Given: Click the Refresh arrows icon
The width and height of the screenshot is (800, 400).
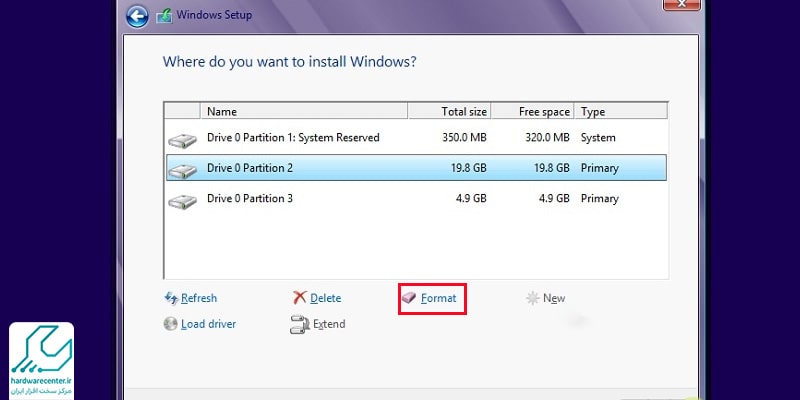Looking at the screenshot, I should pyautogui.click(x=171, y=297).
